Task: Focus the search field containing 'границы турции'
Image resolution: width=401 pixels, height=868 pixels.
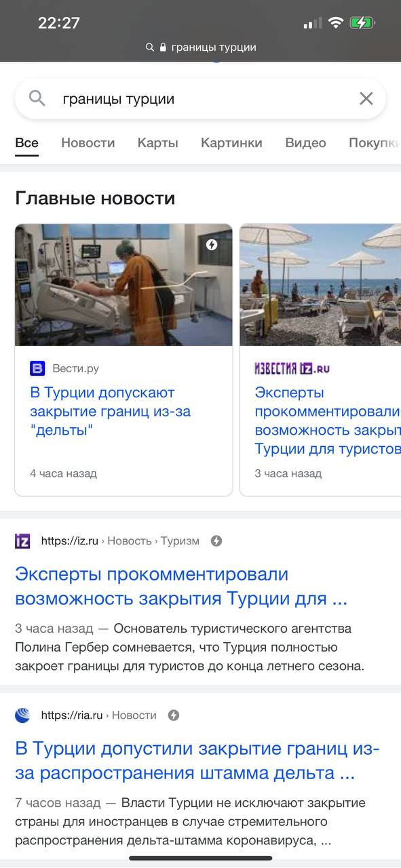Action: (x=201, y=99)
